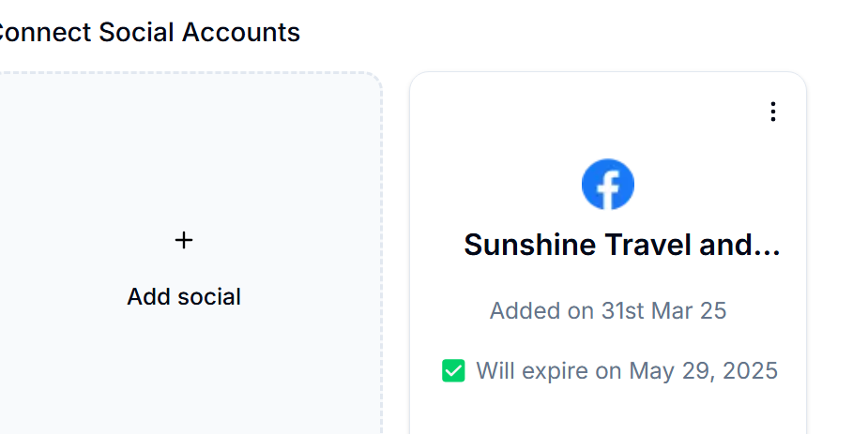This screenshot has width=868, height=434.
Task: Add a new social account via plus
Action: (x=184, y=240)
